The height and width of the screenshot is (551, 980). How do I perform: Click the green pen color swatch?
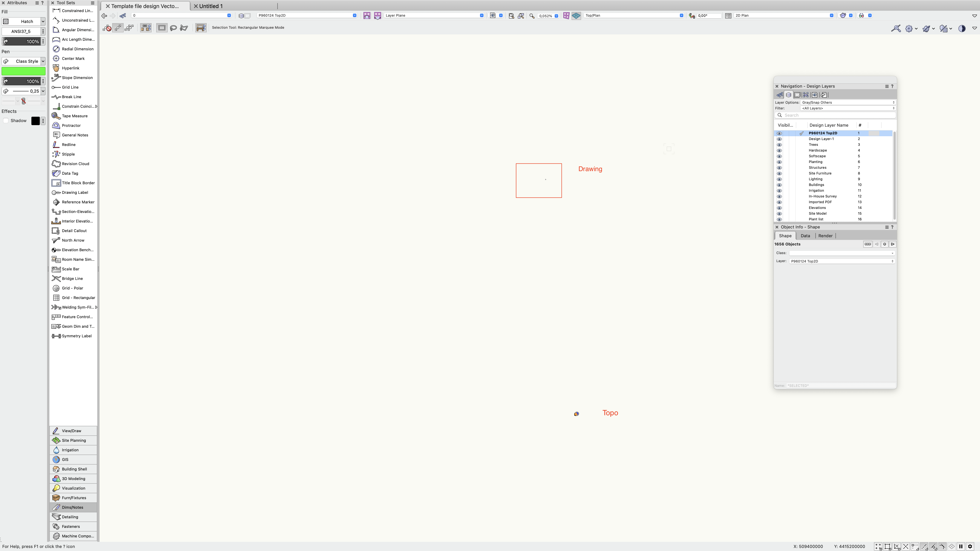click(x=24, y=71)
